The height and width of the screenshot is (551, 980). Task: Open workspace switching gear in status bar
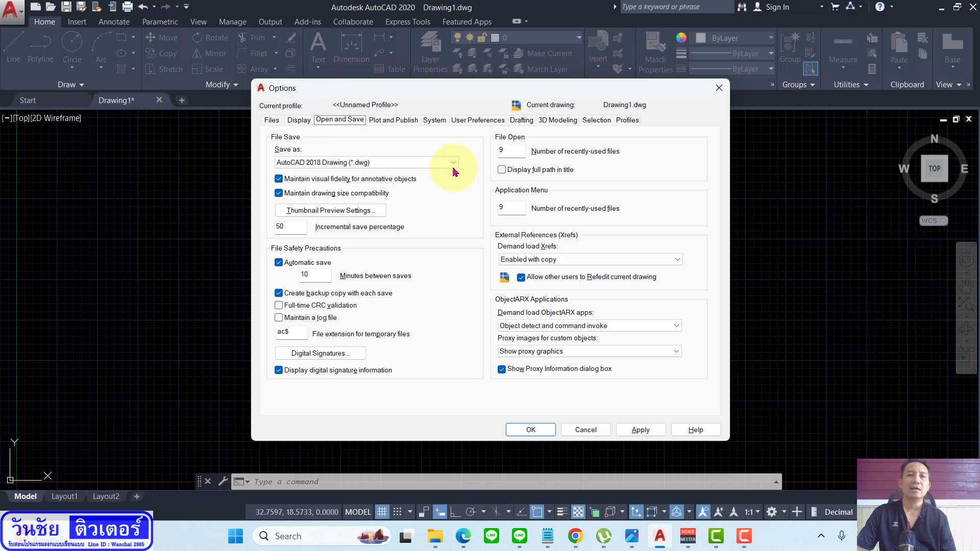[772, 512]
